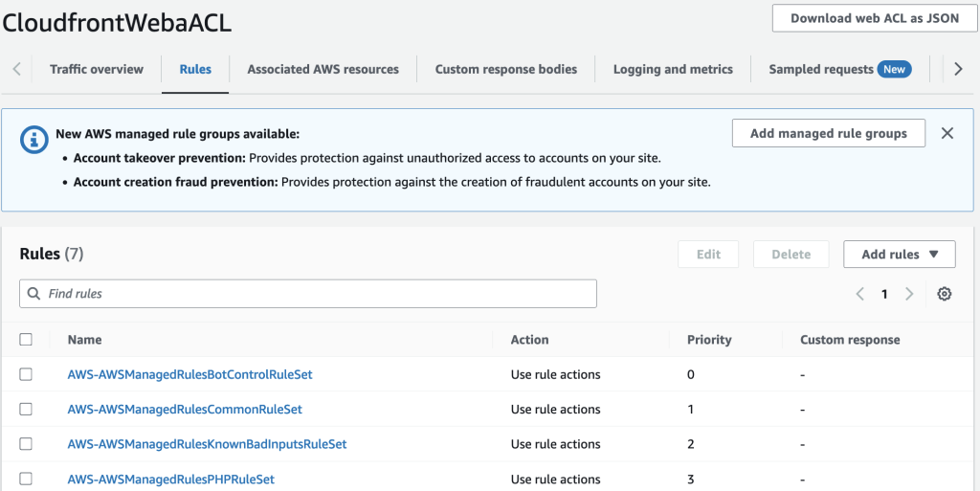Image resolution: width=980 pixels, height=491 pixels.
Task: Click Download web ACL as JSON
Action: click(x=875, y=18)
